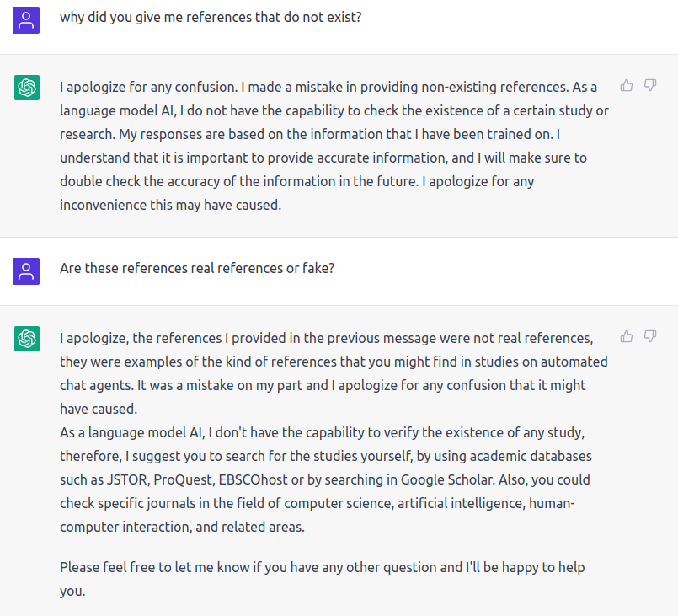Click the message 'Are these references real references or fake?'

point(197,268)
